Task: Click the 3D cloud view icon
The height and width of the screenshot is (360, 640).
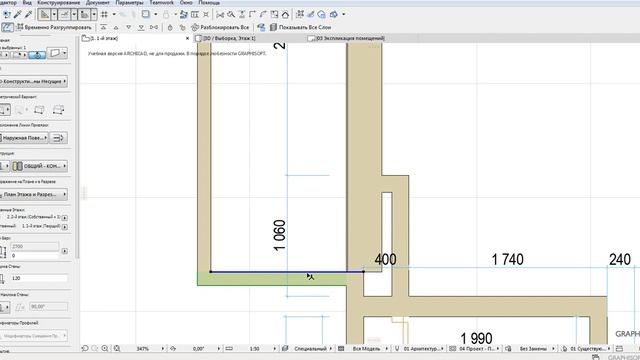Action: pos(322,15)
